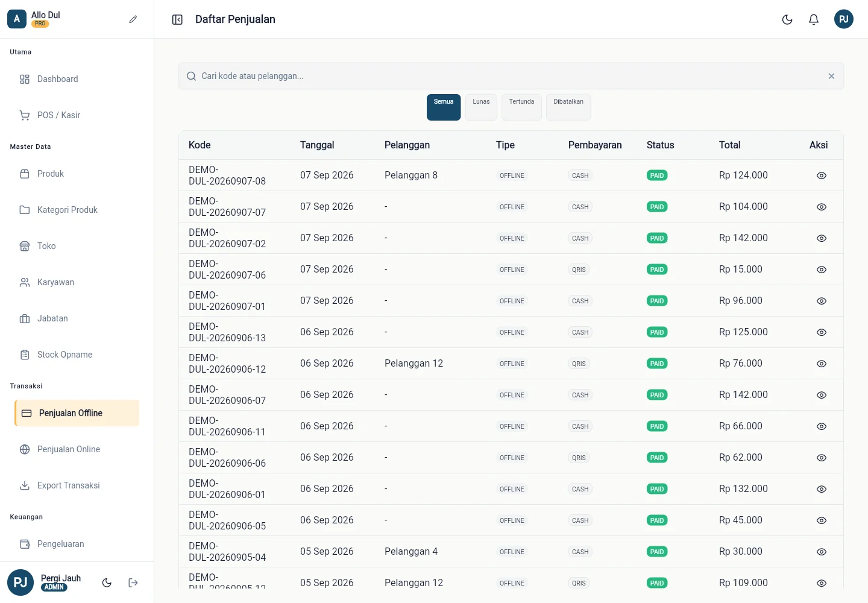The image size is (868, 603).
Task: View DEMO-DUL-20260906-11 via eye icon
Action: (821, 426)
